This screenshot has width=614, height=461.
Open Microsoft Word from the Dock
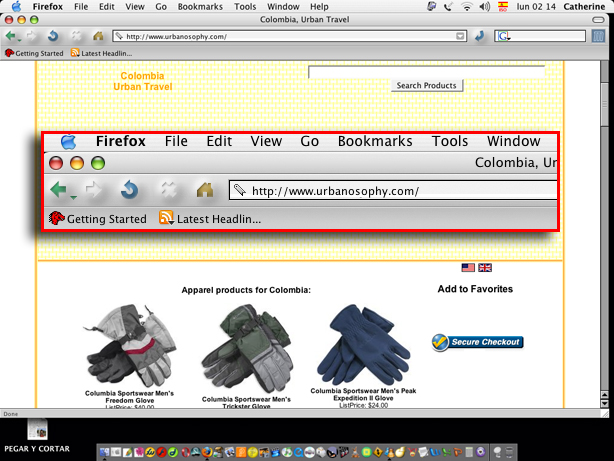click(x=434, y=452)
